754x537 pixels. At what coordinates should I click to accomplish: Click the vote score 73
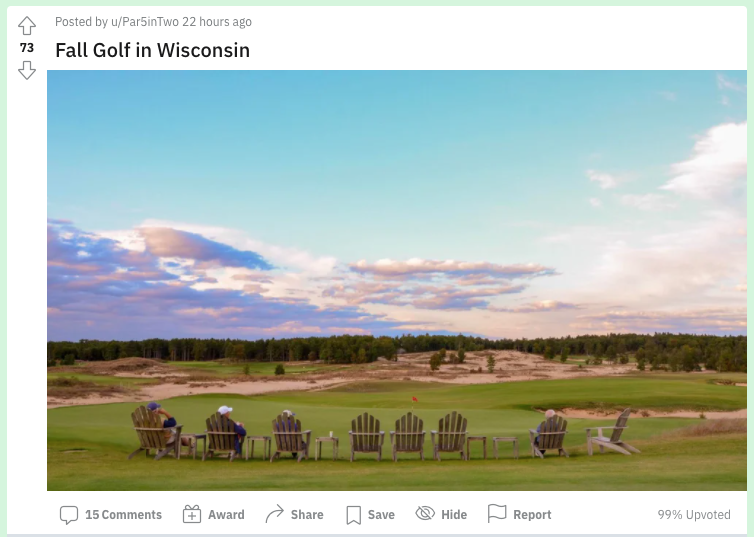[x=27, y=48]
